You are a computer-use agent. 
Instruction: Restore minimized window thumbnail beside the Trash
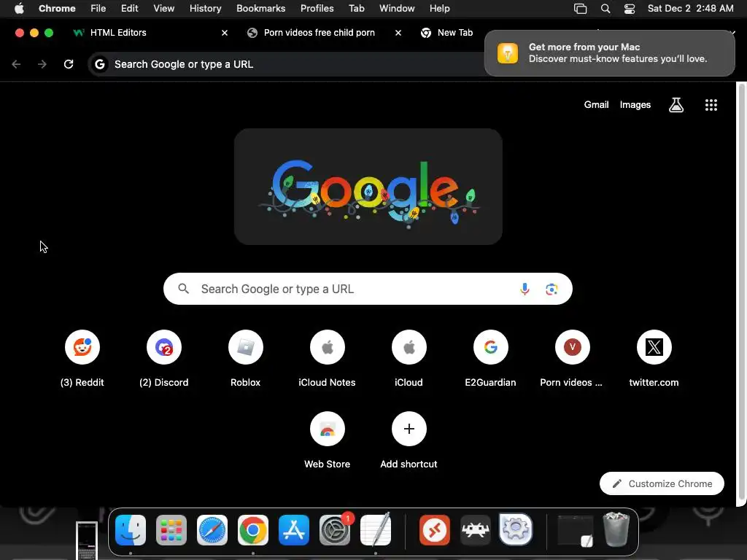point(576,530)
